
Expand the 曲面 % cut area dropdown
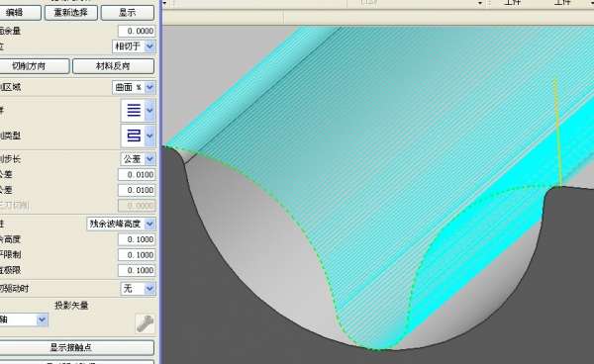click(x=149, y=87)
